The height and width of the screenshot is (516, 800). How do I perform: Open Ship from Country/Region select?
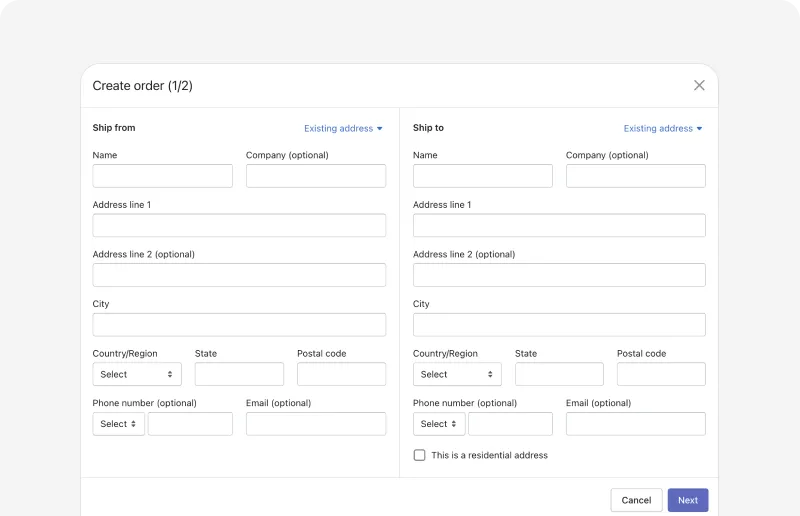click(137, 374)
